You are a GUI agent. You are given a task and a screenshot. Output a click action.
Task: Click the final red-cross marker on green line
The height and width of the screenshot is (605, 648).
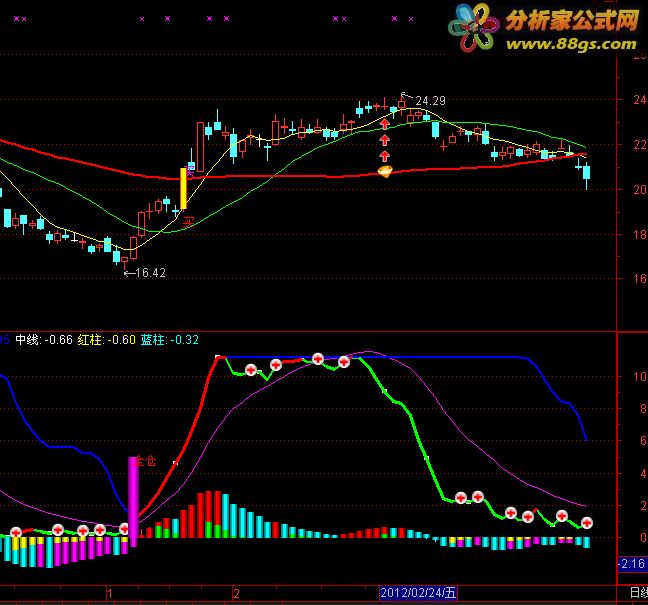(x=587, y=523)
